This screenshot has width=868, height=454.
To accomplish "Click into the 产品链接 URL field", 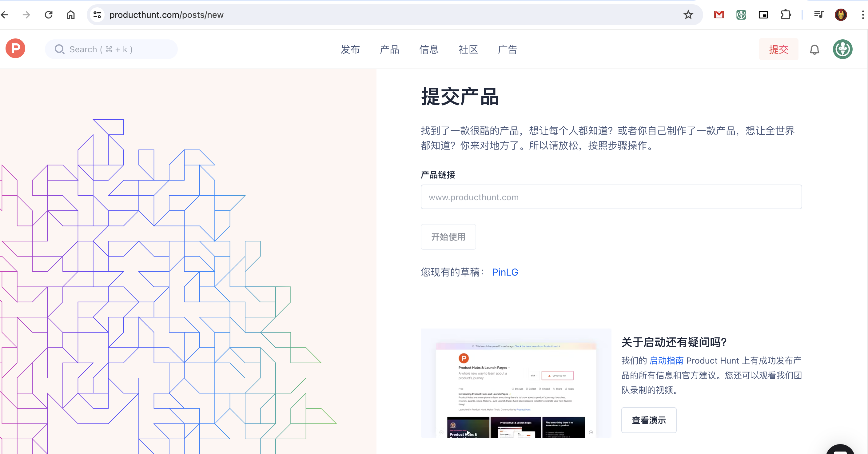I will pyautogui.click(x=611, y=197).
